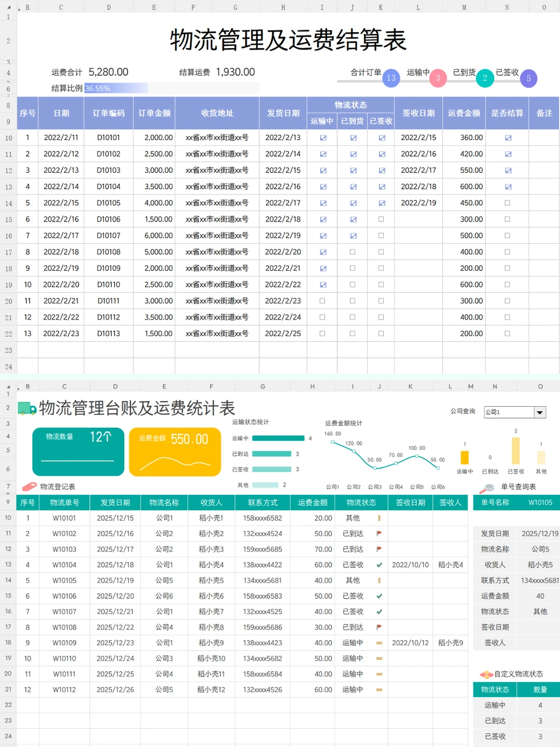Click the blue 合计订单 count badge showing 13
The height and width of the screenshot is (747, 560).
[390, 78]
